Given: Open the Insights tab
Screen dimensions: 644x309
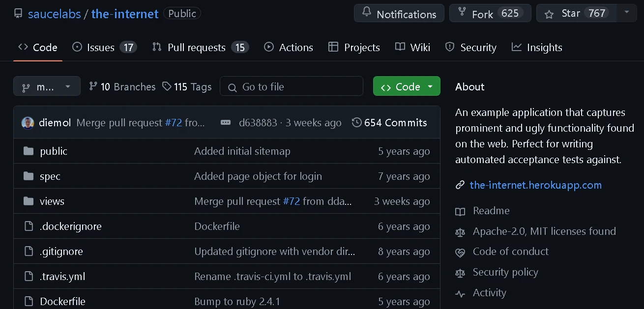Looking at the screenshot, I should coord(537,47).
